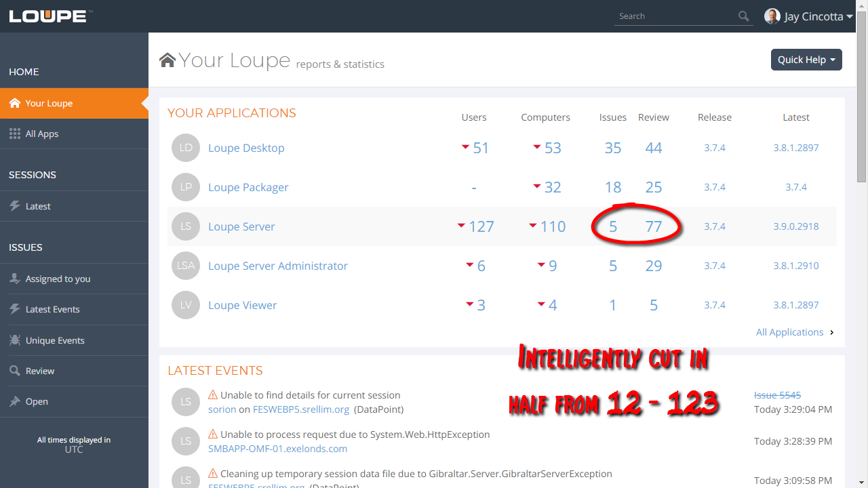Click Loupe Packager review count 25
The height and width of the screenshot is (488, 868).
654,187
